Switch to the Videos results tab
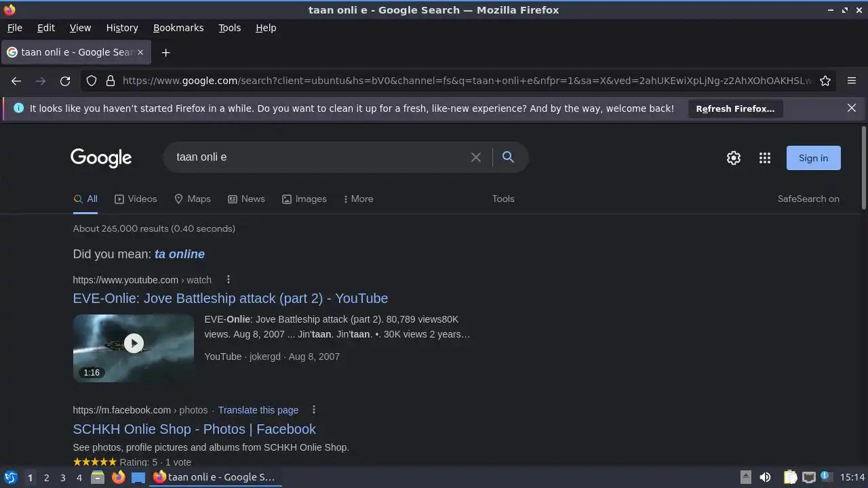The image size is (868, 488). (136, 199)
